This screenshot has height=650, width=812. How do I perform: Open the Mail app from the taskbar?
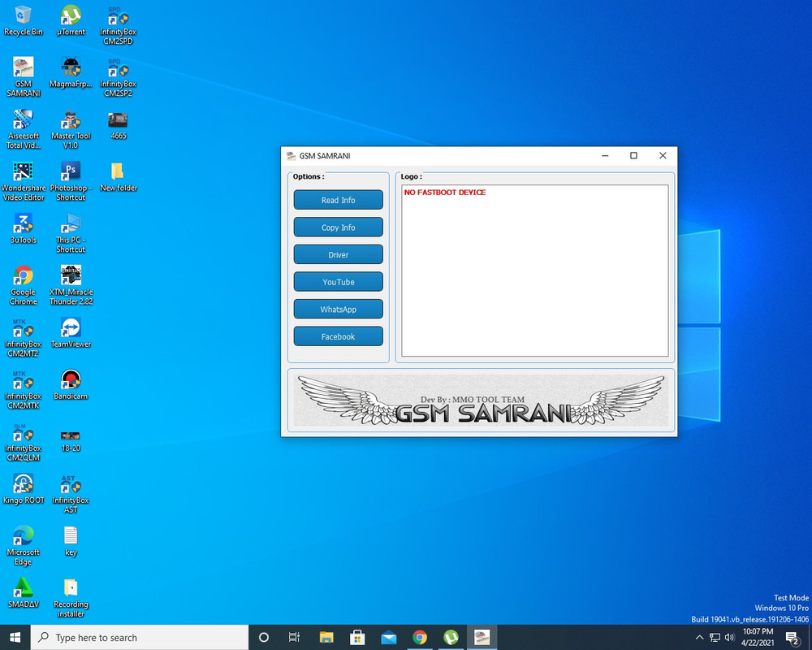[x=388, y=637]
